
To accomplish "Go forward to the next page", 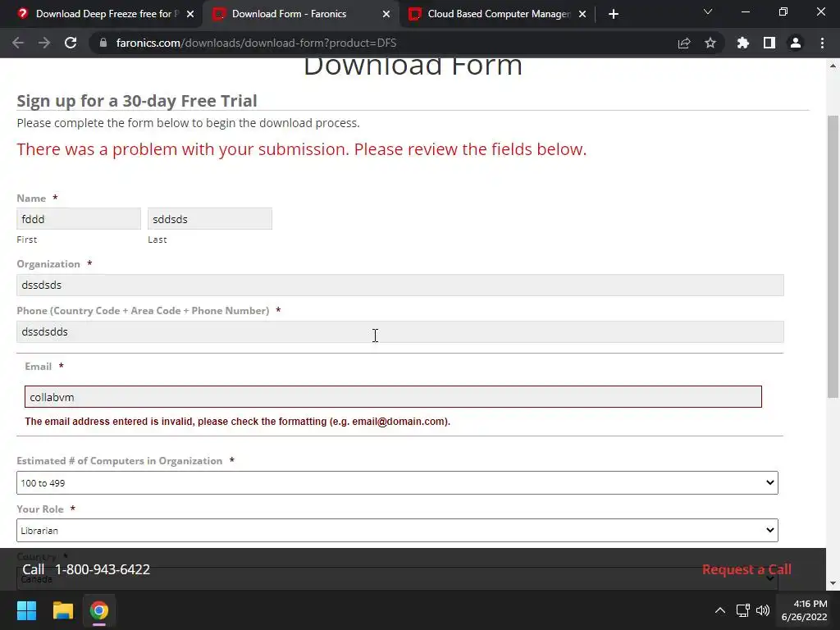I will 44,43.
